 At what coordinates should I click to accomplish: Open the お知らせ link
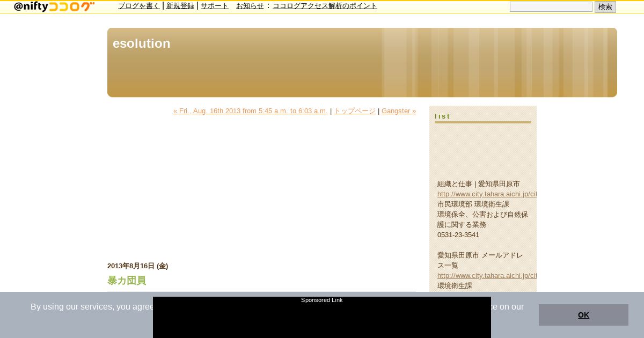click(250, 6)
